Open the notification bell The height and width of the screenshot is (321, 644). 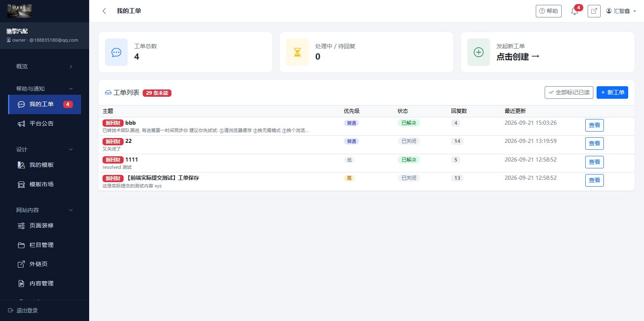pos(575,11)
